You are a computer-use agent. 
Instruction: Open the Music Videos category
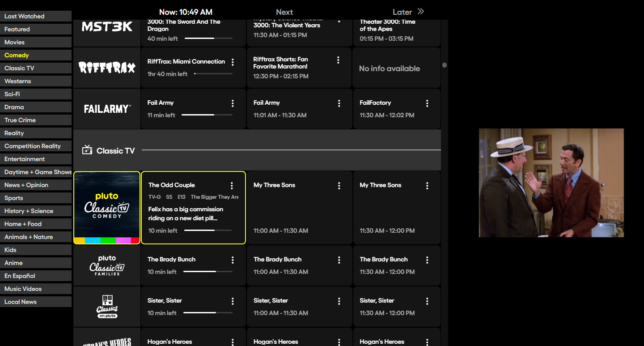pyautogui.click(x=36, y=289)
